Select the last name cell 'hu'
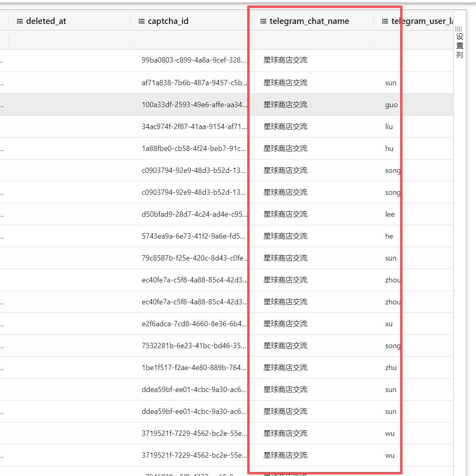 tap(389, 148)
